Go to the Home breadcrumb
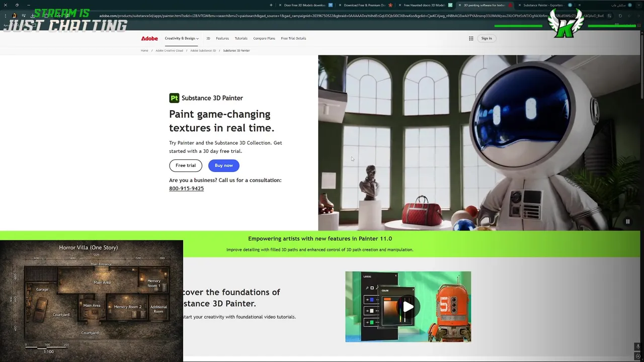 [144, 50]
